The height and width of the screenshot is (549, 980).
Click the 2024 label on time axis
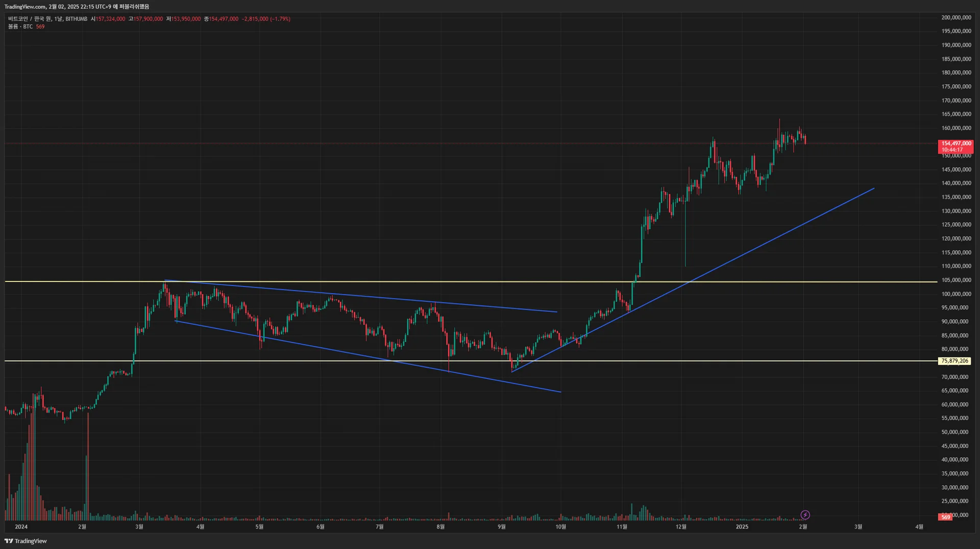[x=21, y=527]
